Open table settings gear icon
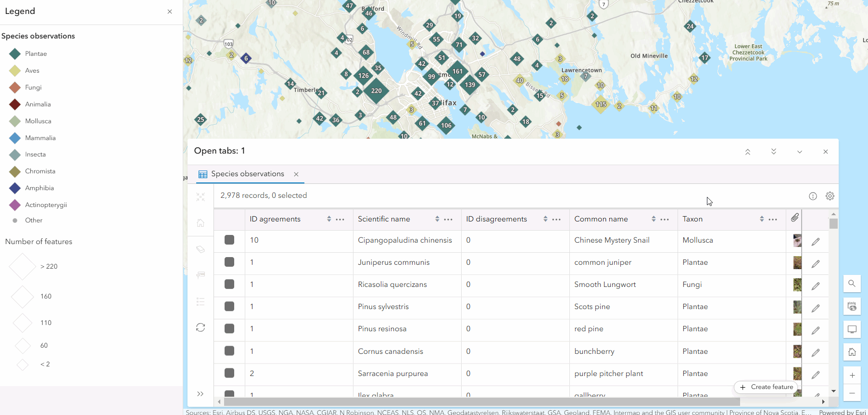The image size is (868, 415). point(830,196)
